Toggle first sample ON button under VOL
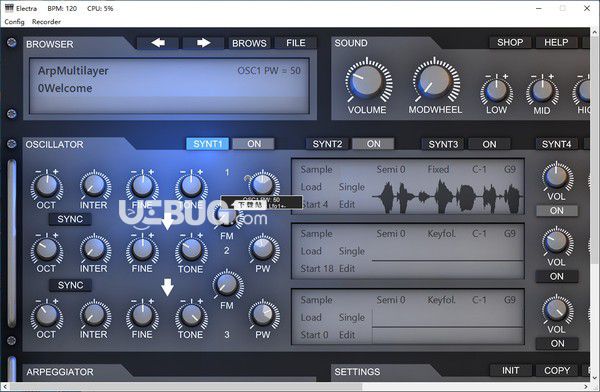 pos(557,211)
